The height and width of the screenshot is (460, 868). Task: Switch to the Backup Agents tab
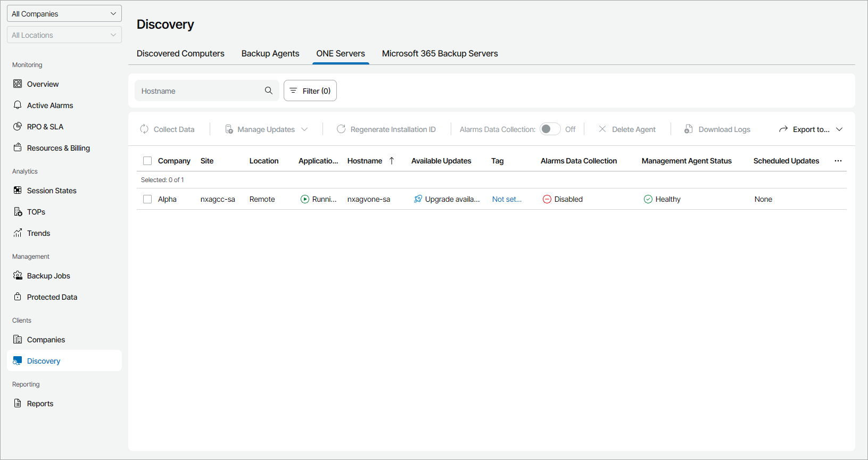(x=270, y=54)
